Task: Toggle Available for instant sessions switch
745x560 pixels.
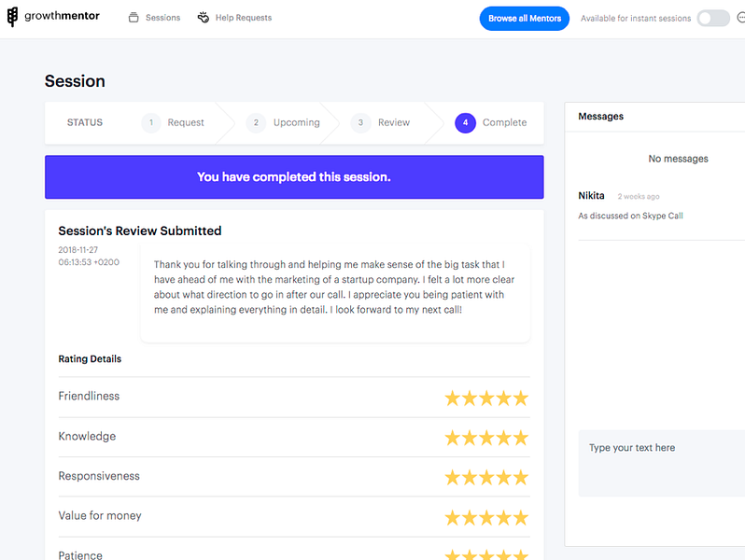Action: [x=713, y=19]
